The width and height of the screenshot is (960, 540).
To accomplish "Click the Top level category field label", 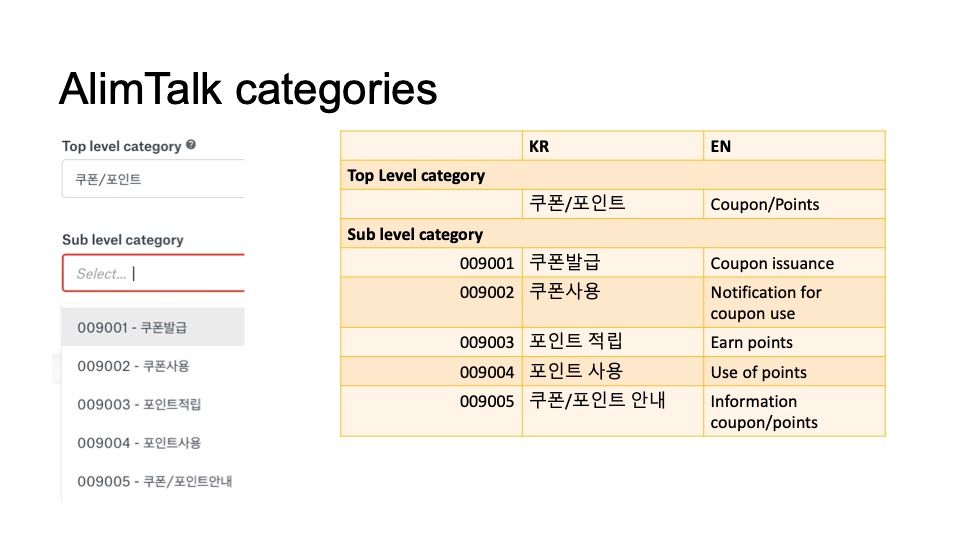I will (x=121, y=146).
